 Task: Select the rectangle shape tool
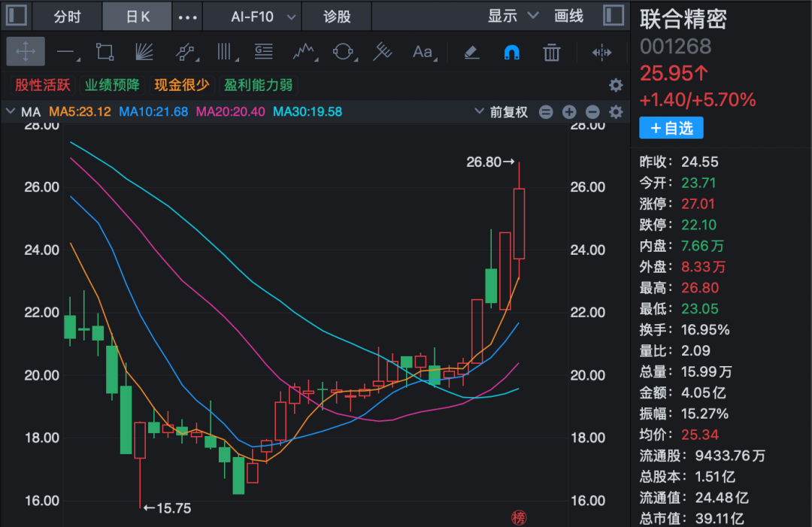[105, 52]
